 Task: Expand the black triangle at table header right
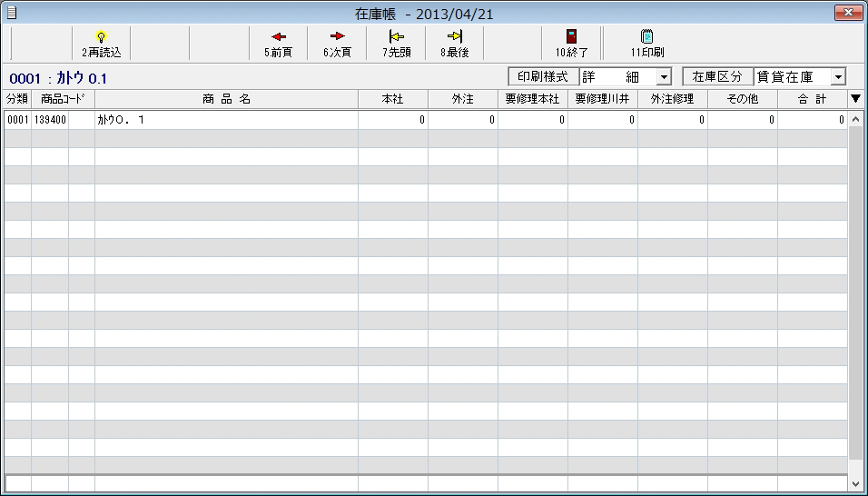click(x=855, y=98)
